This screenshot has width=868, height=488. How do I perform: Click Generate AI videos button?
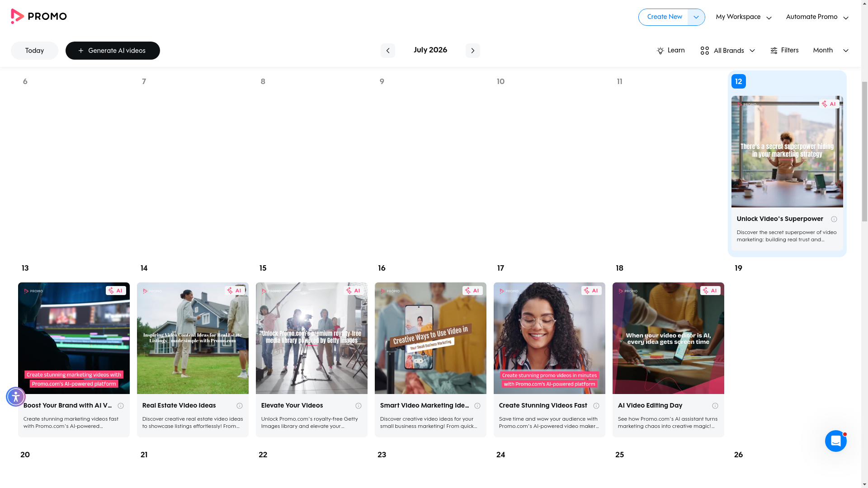pos(113,51)
